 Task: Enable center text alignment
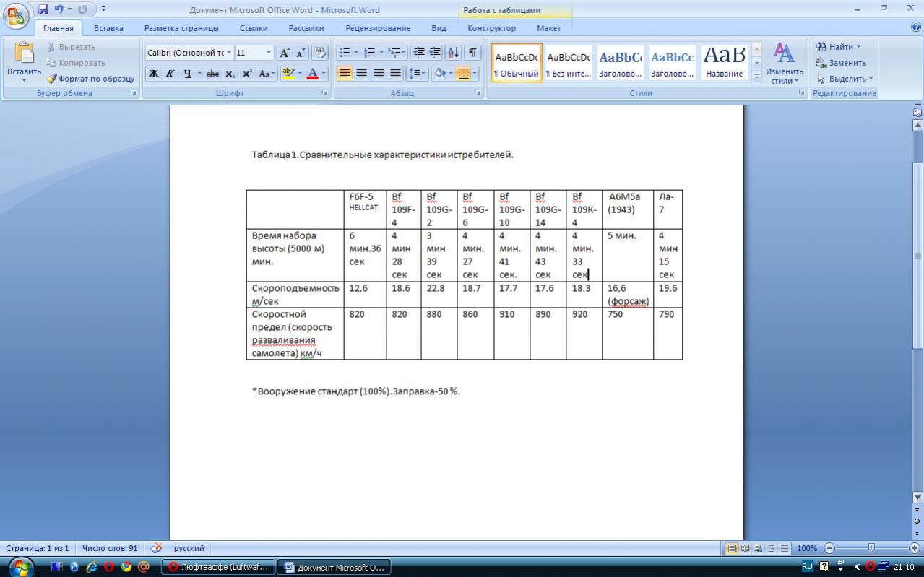click(361, 74)
